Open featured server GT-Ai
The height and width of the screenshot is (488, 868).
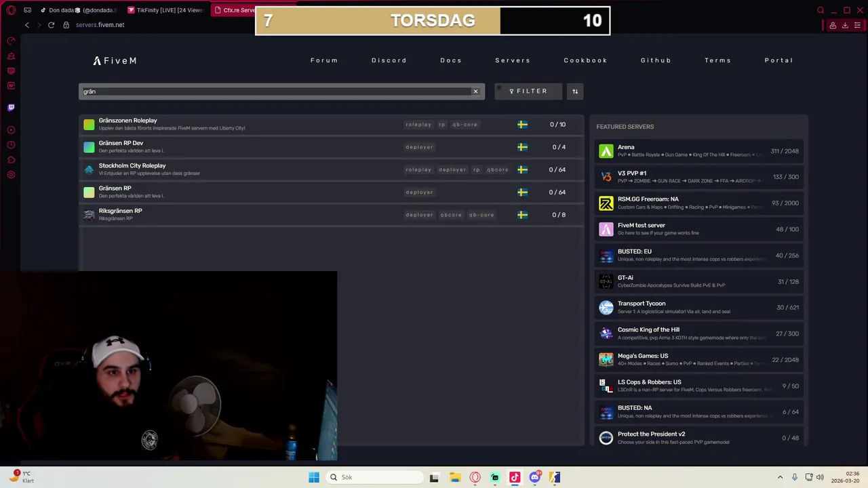[x=699, y=281]
